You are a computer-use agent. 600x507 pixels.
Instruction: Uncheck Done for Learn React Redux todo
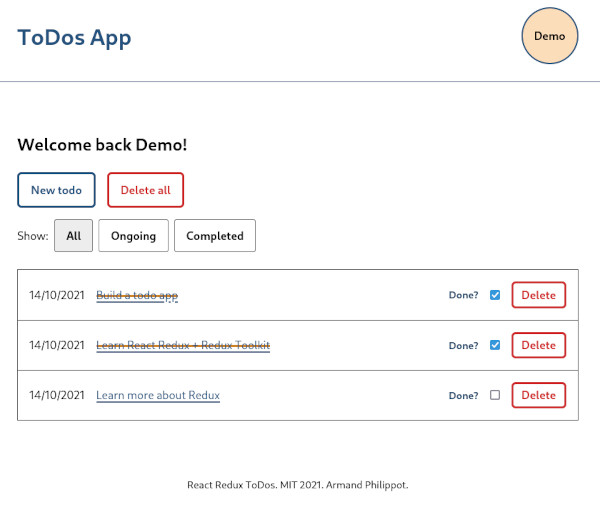point(495,345)
